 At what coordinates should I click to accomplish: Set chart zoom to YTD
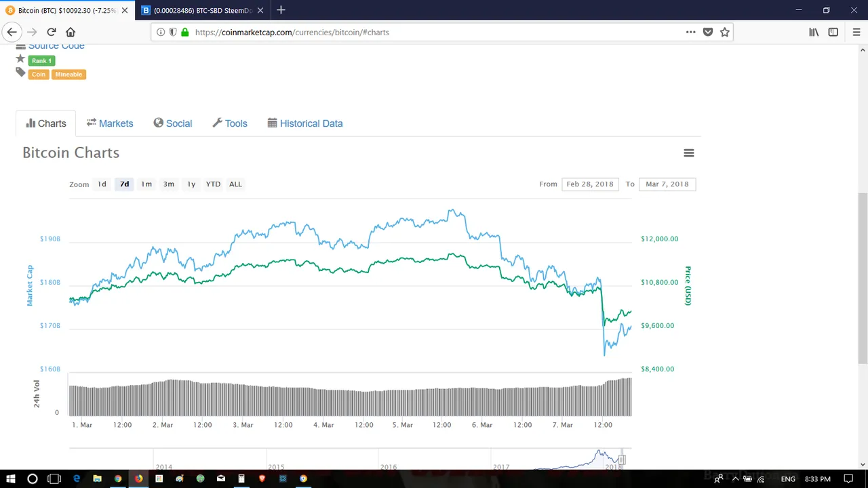[x=213, y=184]
